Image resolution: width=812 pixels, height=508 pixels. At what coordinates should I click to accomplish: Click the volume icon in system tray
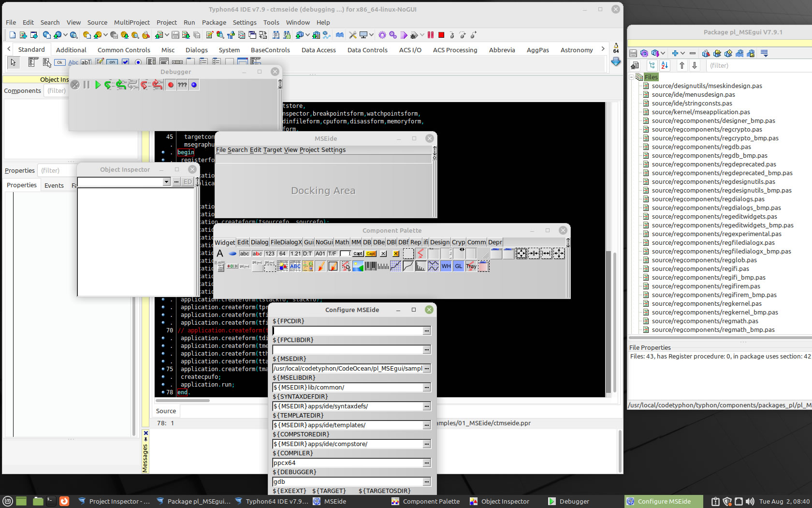tap(750, 501)
